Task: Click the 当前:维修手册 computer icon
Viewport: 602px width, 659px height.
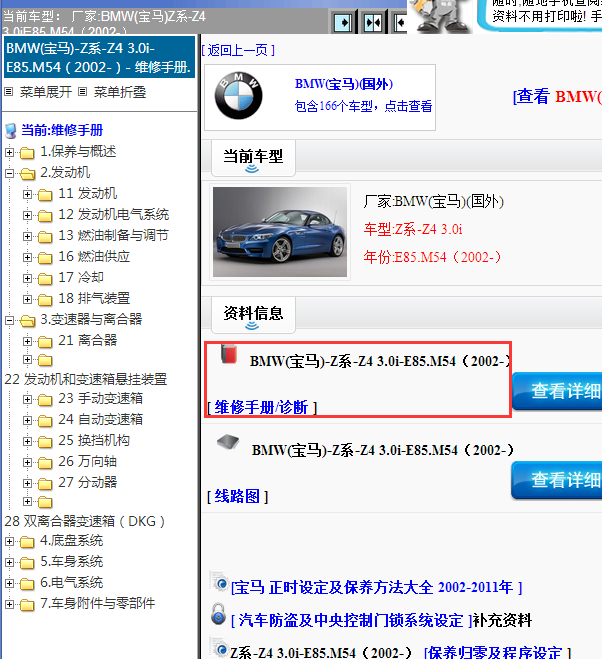Action: coord(11,131)
